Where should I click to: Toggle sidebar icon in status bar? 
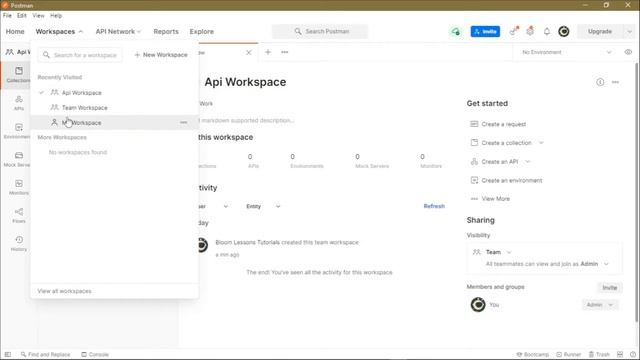(8, 354)
